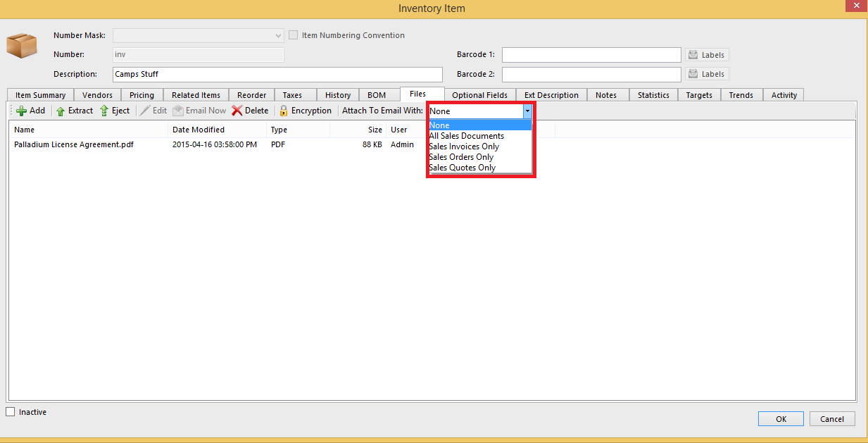Pick Sales Quotes Only option

point(462,168)
